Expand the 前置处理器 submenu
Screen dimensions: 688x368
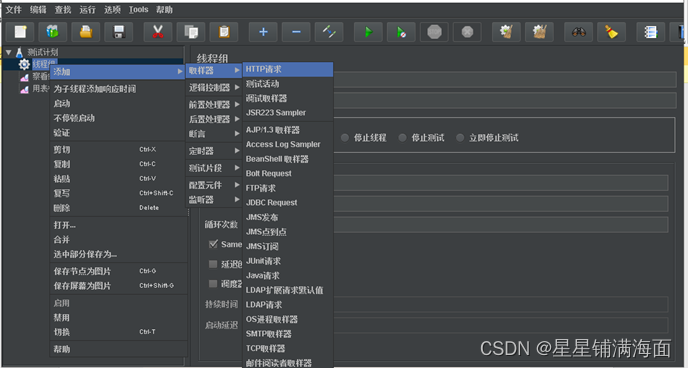pos(214,105)
